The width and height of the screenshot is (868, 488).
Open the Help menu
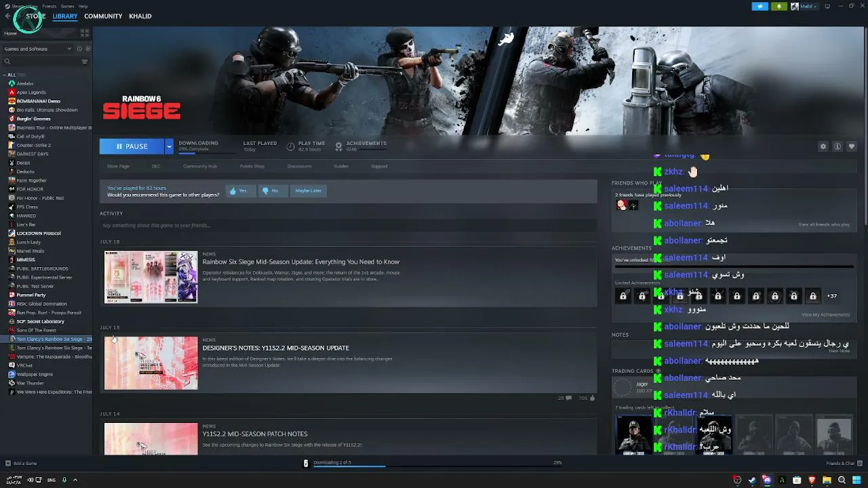pyautogui.click(x=83, y=6)
